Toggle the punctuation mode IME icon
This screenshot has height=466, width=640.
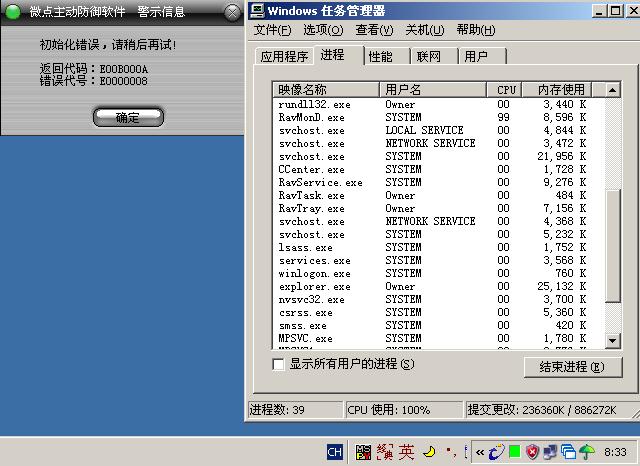[x=451, y=452]
